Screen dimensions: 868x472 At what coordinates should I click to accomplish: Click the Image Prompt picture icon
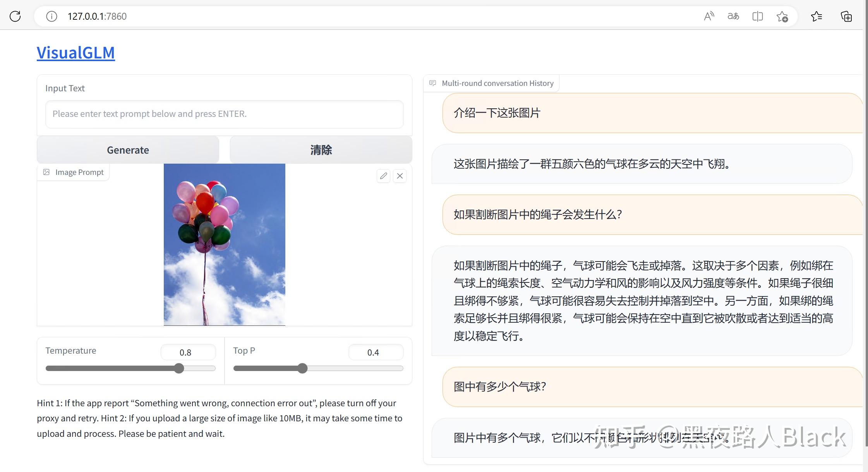[x=46, y=172]
